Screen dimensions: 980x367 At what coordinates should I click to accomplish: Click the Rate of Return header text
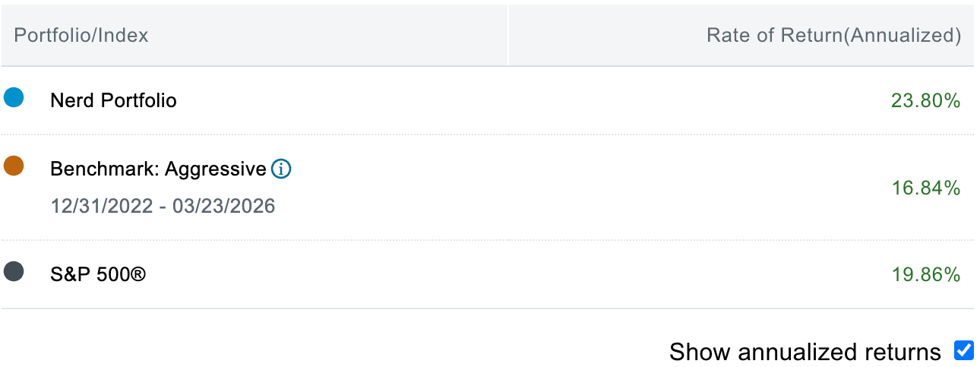click(x=773, y=35)
